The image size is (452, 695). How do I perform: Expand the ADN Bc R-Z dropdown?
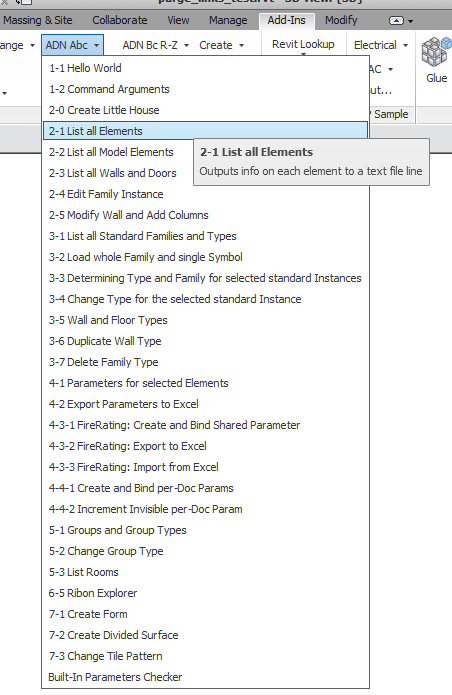(x=156, y=45)
